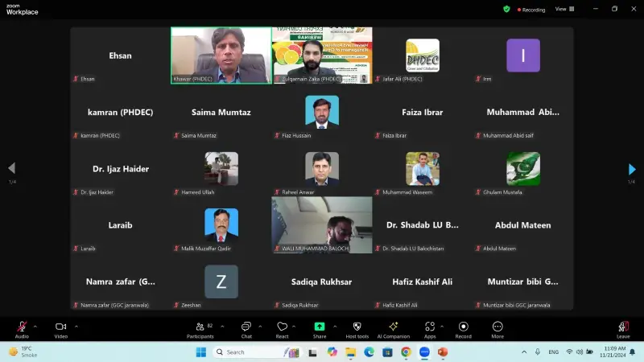Open Host tools shield icon
Image resolution: width=644 pixels, height=362 pixels.
357,327
